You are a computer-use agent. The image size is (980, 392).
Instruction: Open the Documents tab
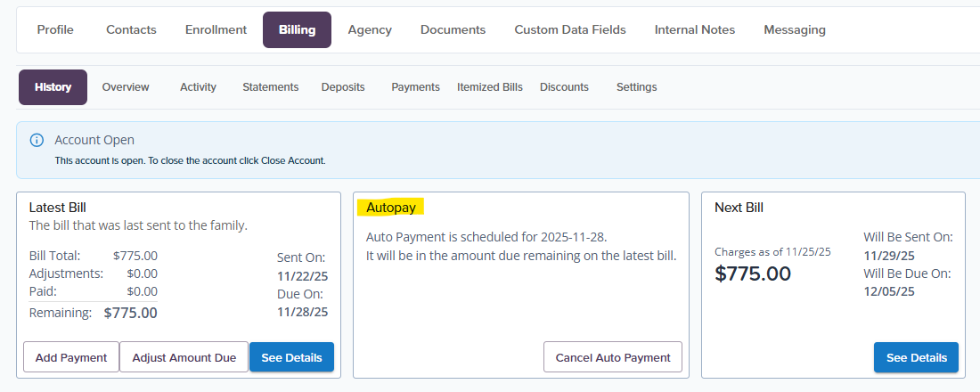coord(453,29)
